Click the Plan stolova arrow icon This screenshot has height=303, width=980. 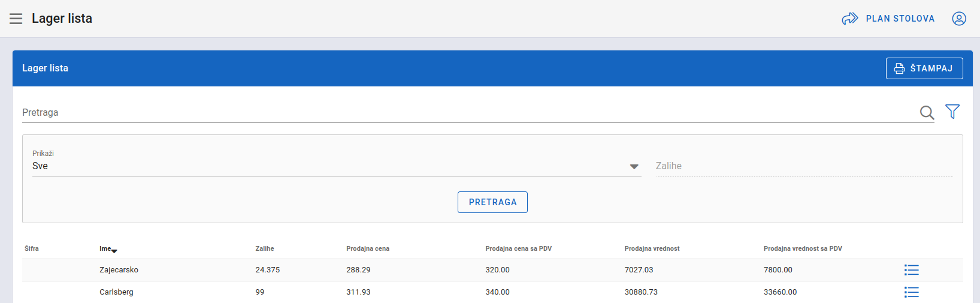pyautogui.click(x=849, y=19)
